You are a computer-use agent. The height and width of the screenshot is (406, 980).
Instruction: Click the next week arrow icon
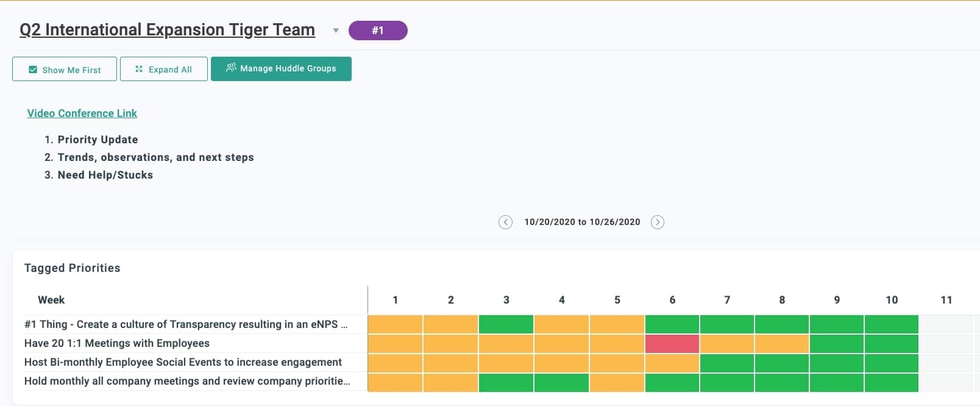(657, 222)
